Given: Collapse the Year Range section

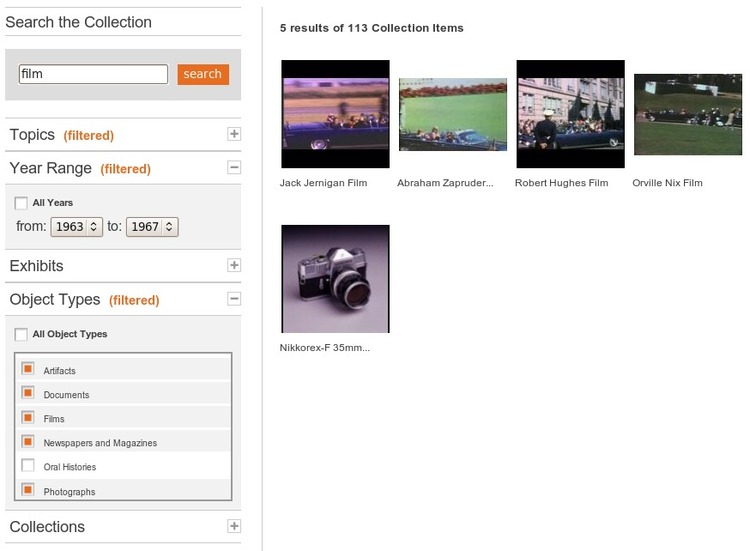Looking at the screenshot, I should point(234,168).
